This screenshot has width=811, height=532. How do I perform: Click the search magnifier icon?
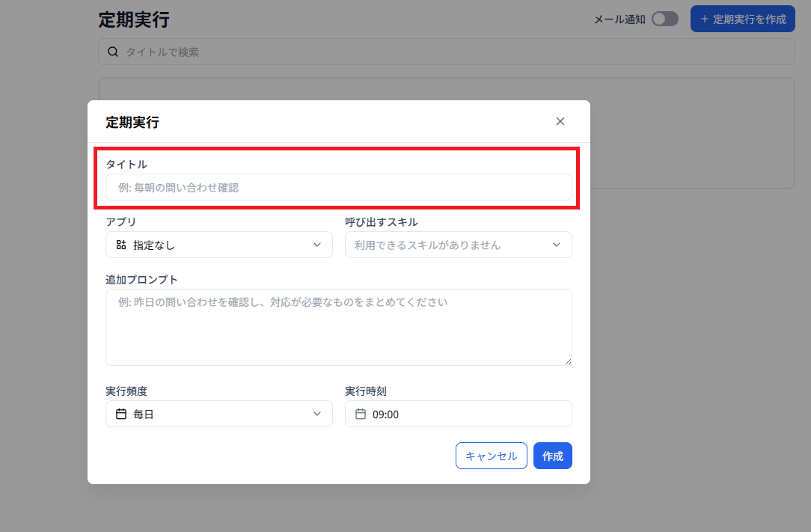point(113,52)
